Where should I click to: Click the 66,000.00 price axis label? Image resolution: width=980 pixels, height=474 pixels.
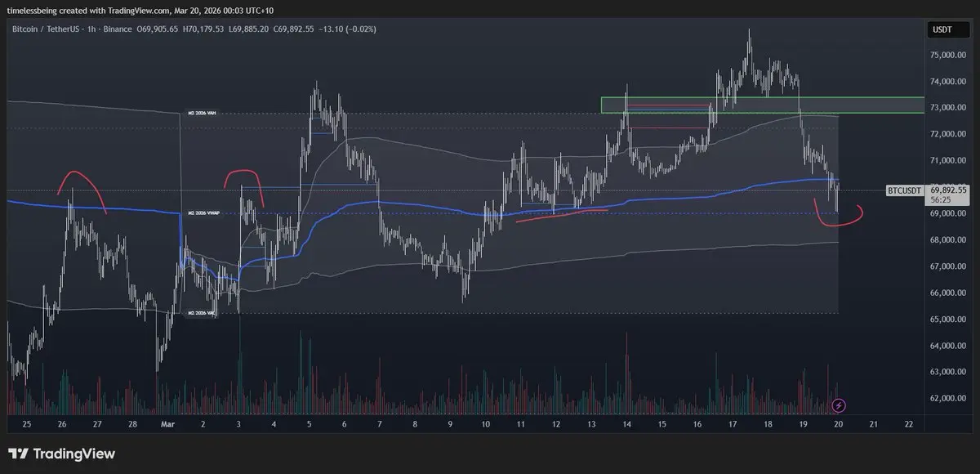point(948,293)
